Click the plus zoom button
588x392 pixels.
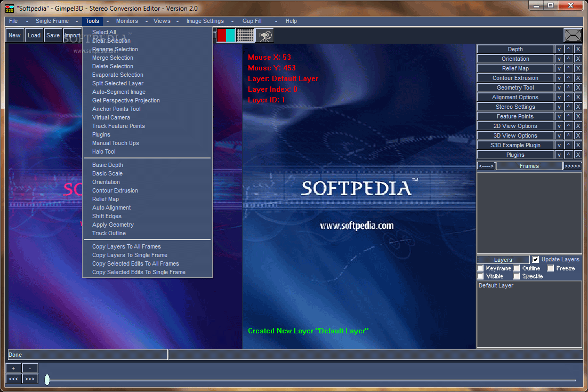point(13,369)
